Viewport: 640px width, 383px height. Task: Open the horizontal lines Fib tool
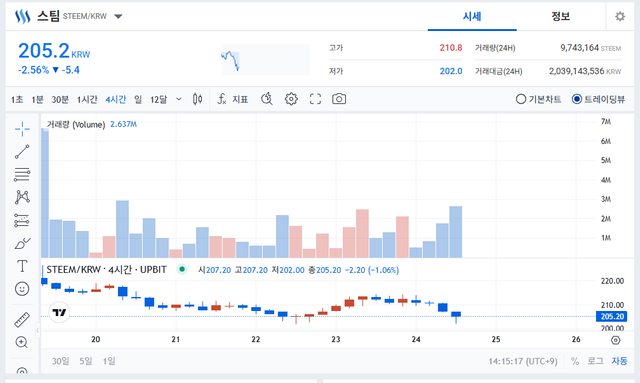[22, 174]
